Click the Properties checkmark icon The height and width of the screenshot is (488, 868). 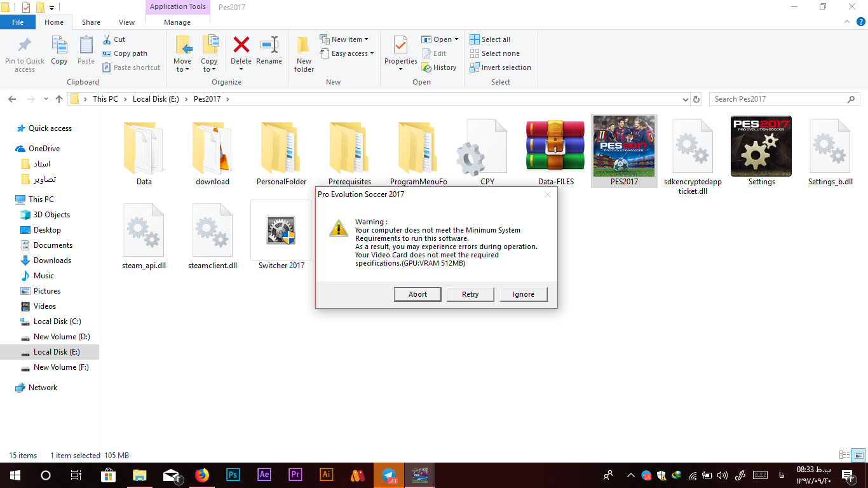coord(400,44)
